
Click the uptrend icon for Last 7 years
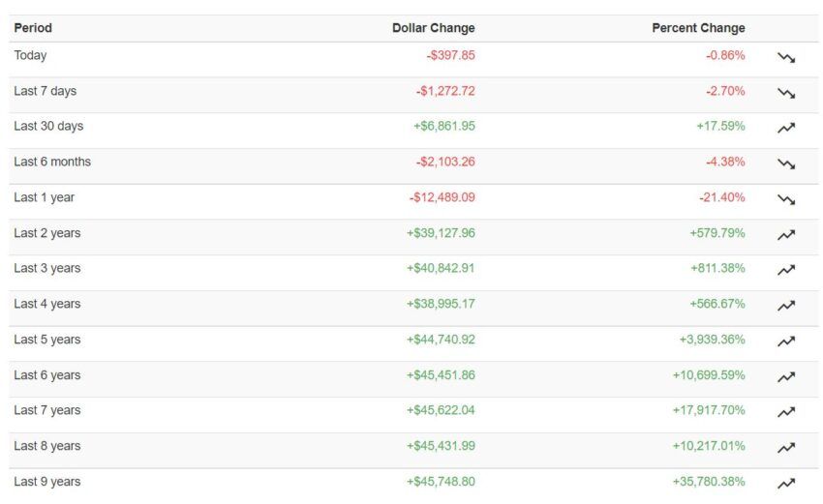click(786, 412)
